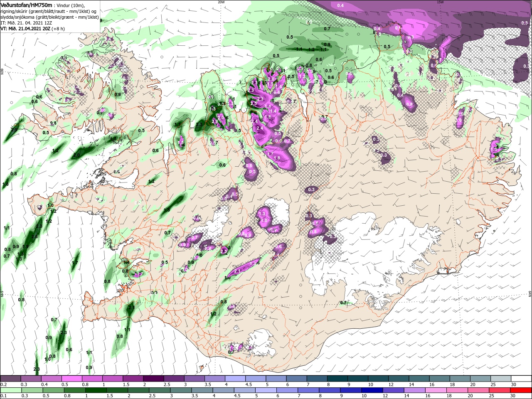Click the Veðurstofan/HM750m title text
Screen dimensions: 532x399
(26, 5)
